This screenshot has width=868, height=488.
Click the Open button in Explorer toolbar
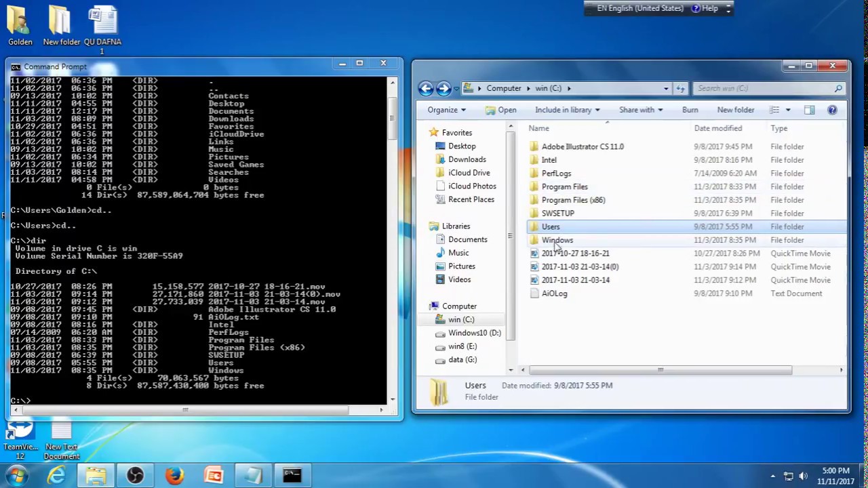[501, 110]
